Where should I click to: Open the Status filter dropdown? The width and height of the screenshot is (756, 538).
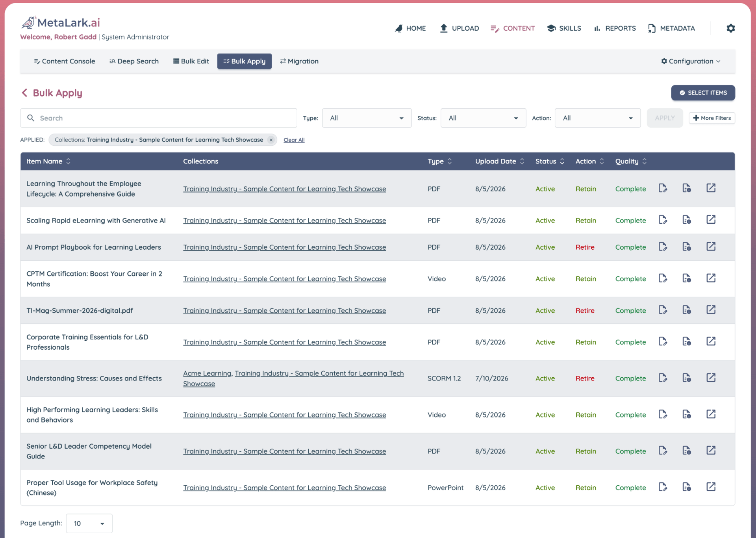(483, 118)
